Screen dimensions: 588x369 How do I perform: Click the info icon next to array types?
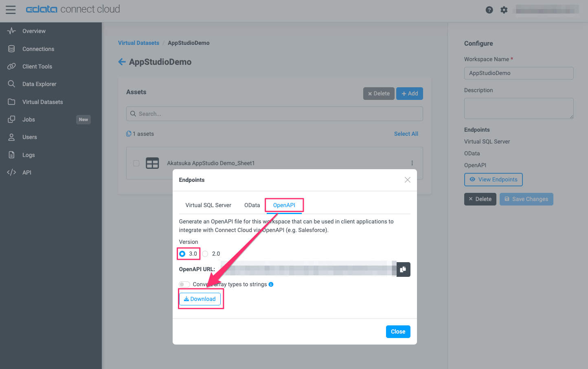click(271, 285)
